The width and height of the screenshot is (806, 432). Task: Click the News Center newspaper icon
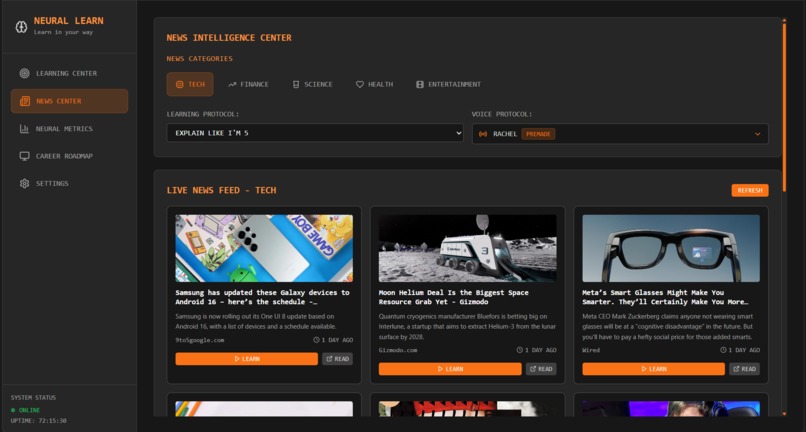25,101
